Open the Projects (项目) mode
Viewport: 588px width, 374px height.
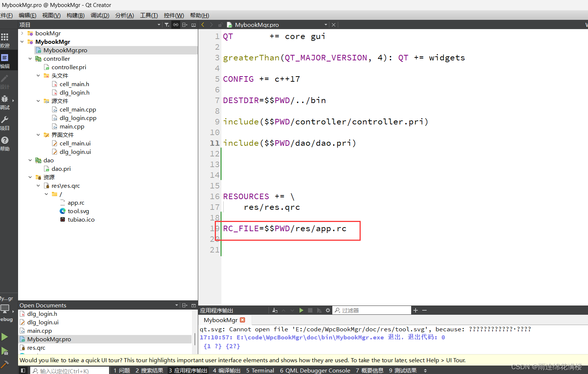(x=5, y=123)
